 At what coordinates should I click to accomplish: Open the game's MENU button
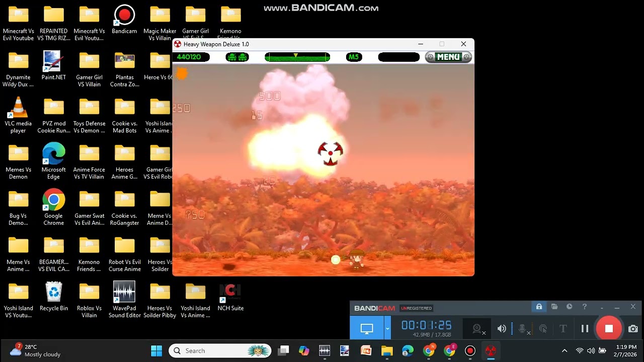click(448, 57)
